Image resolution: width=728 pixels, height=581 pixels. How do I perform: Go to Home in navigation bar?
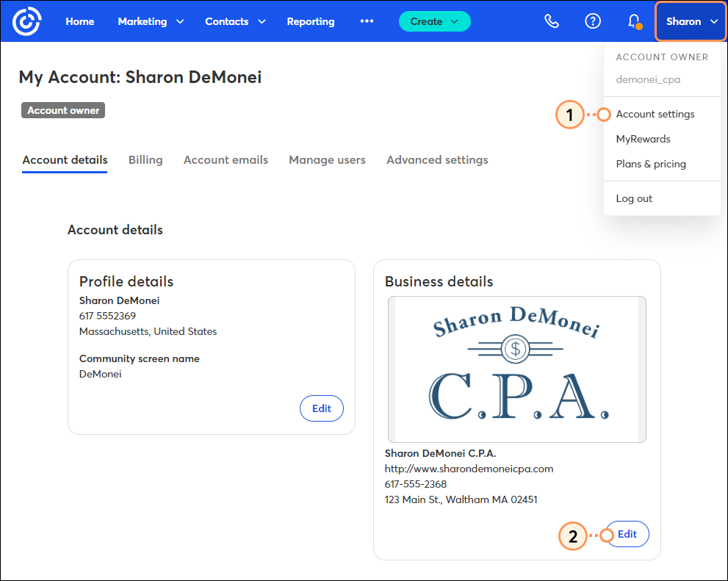click(x=80, y=21)
